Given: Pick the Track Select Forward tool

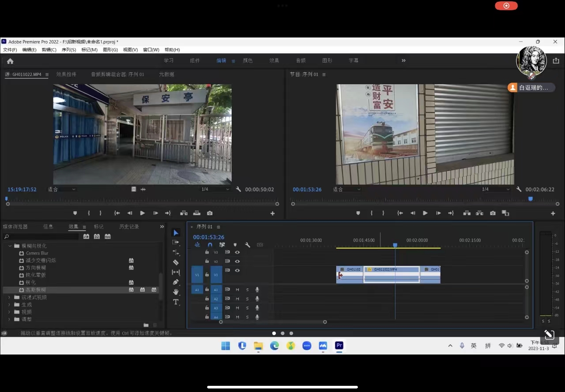Looking at the screenshot, I should [176, 243].
